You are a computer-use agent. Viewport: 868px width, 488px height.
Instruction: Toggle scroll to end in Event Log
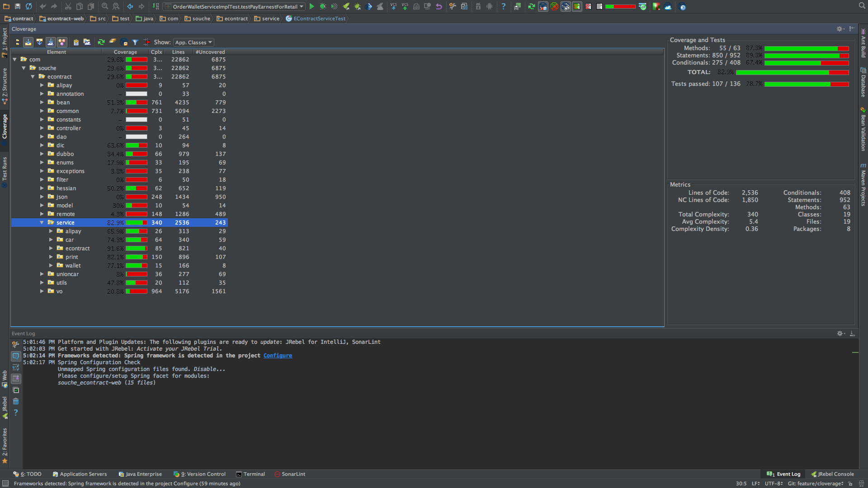click(16, 379)
